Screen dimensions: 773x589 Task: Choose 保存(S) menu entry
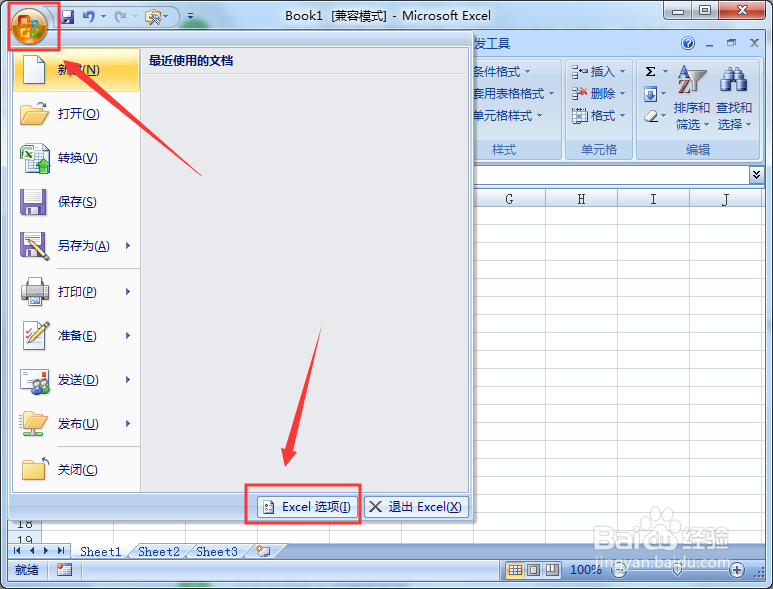(76, 202)
